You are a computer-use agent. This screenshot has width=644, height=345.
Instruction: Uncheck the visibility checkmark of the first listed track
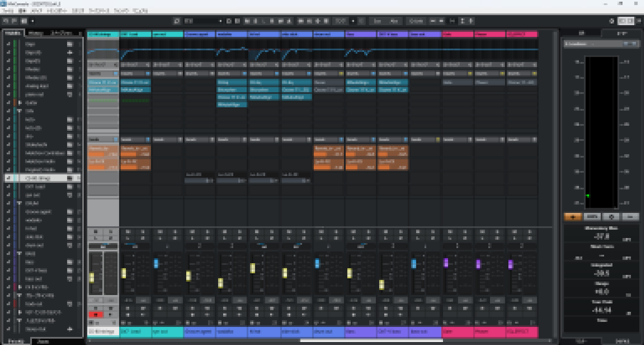tap(8, 44)
